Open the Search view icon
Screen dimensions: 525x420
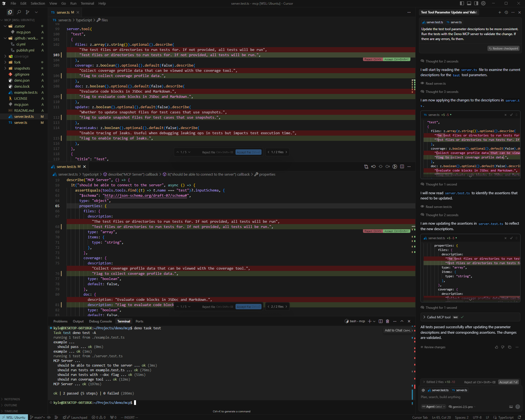click(19, 12)
